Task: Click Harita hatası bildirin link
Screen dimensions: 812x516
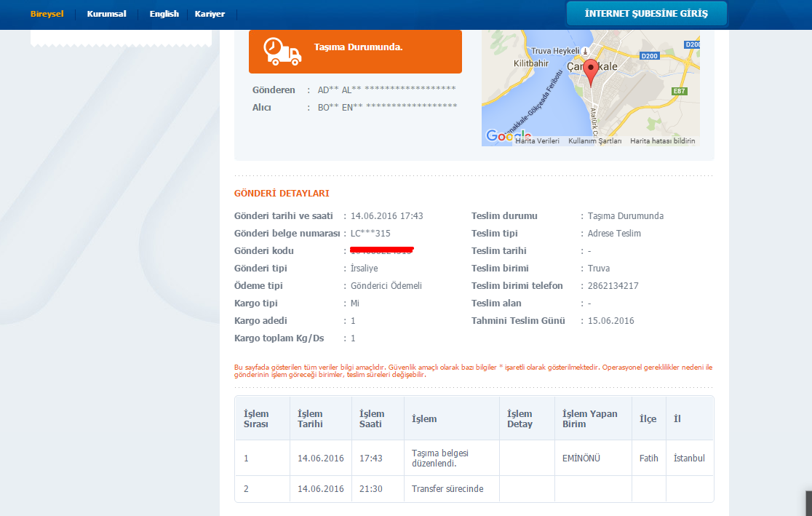Action: pyautogui.click(x=662, y=141)
